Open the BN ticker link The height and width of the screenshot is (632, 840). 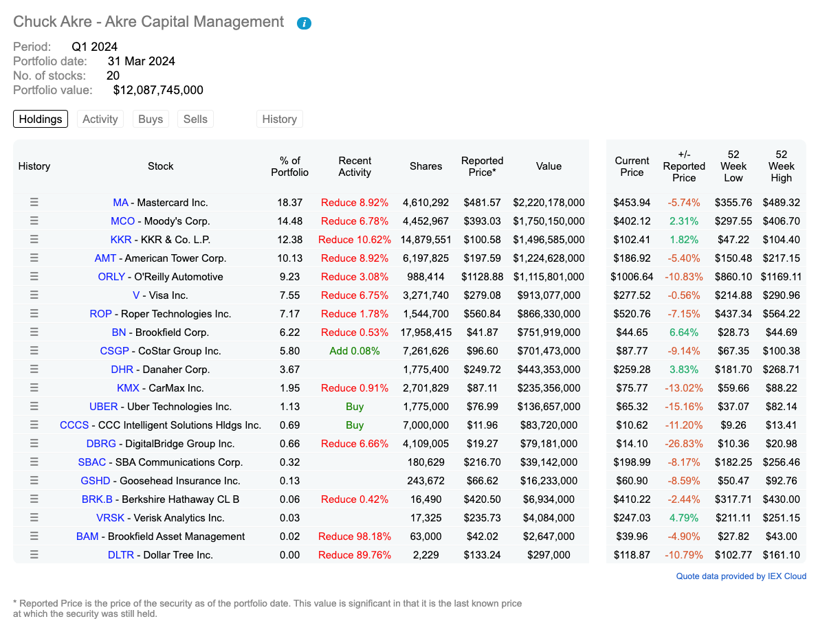[x=119, y=332]
